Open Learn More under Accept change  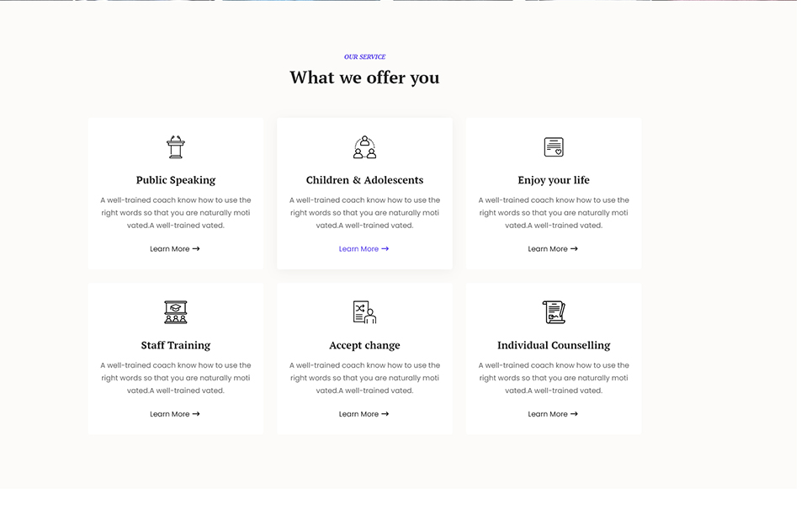coord(364,414)
